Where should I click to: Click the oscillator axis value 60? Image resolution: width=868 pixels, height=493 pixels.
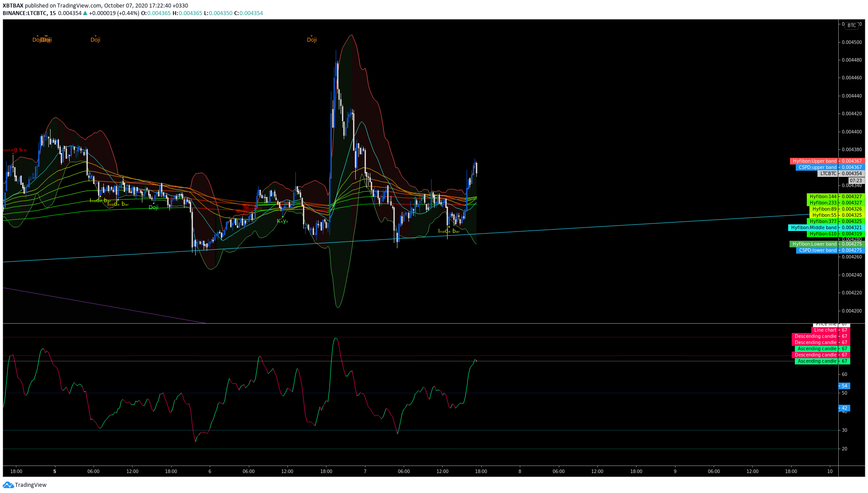(844, 374)
